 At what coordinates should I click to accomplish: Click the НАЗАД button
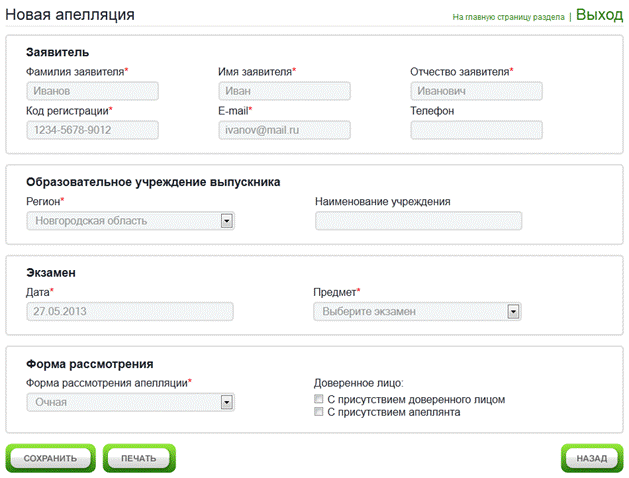tap(592, 458)
